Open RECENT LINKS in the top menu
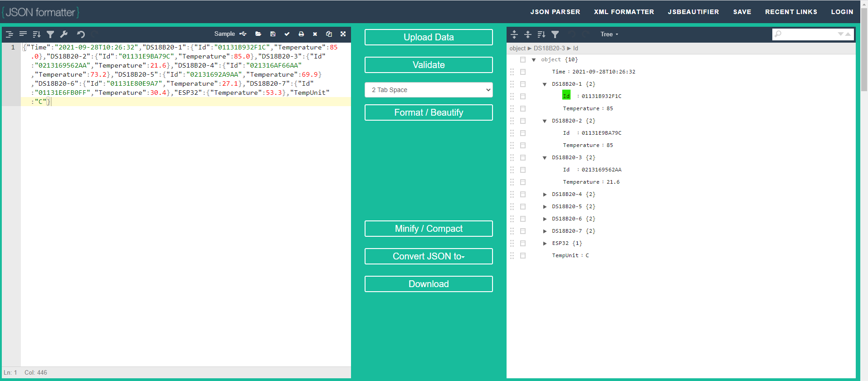 pyautogui.click(x=791, y=12)
